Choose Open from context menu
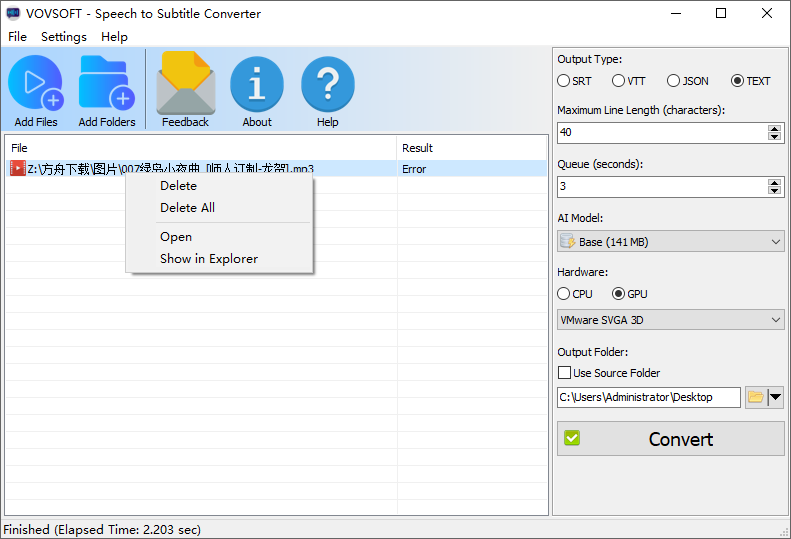This screenshot has width=791, height=539. (219, 237)
